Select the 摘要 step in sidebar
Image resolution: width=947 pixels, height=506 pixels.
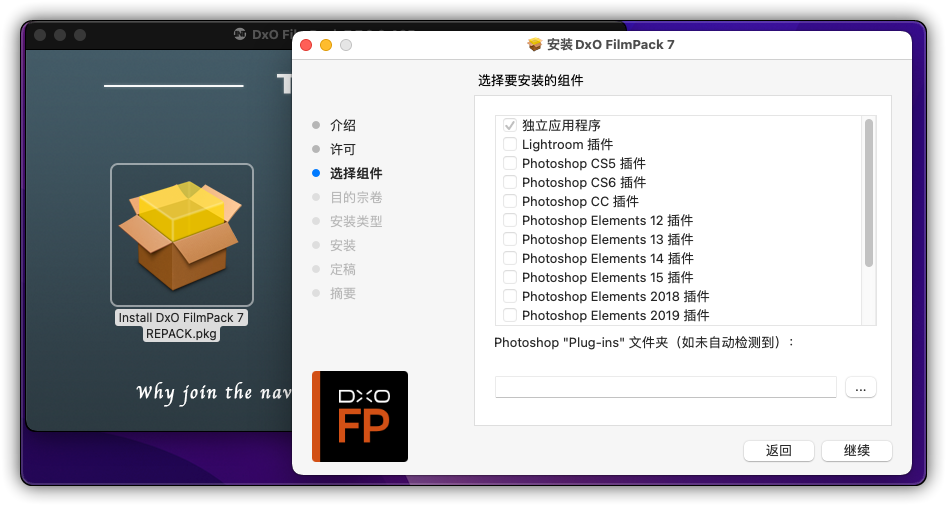click(x=342, y=293)
